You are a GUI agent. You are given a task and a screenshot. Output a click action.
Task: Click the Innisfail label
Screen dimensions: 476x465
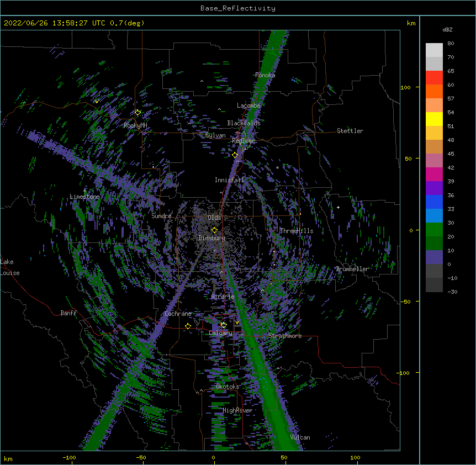pyautogui.click(x=229, y=180)
